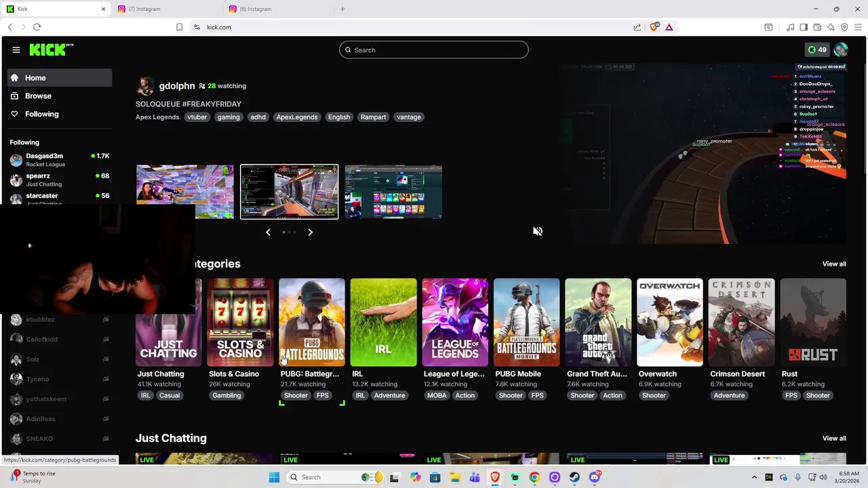The image size is (868, 488).
Task: Open Dasgasd3m in the Following list
Action: click(x=60, y=160)
